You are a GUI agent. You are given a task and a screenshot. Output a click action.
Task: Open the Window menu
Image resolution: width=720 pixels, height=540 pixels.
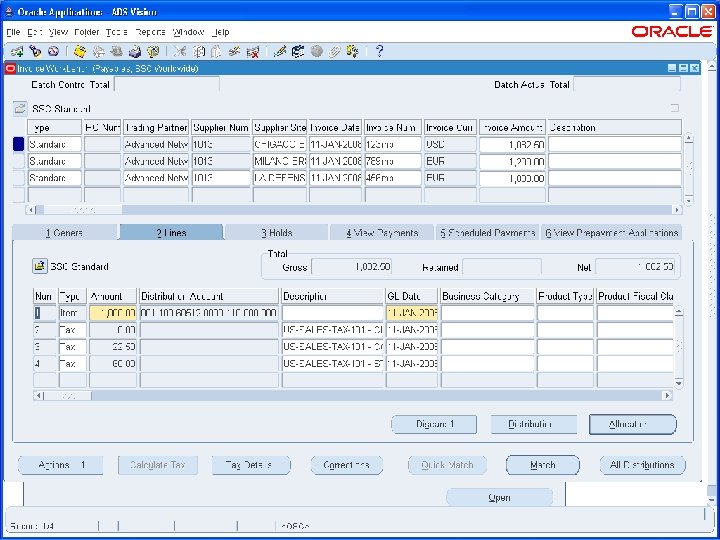click(189, 32)
